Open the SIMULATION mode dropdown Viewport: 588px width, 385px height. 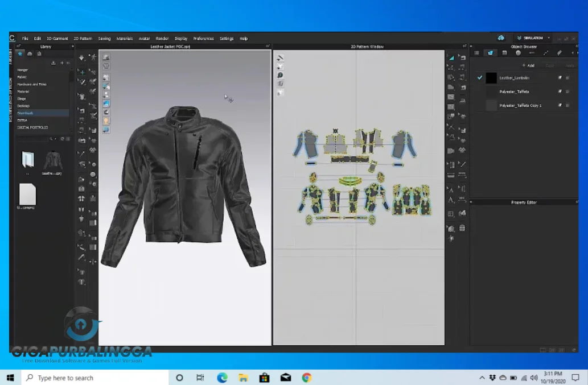tap(549, 38)
